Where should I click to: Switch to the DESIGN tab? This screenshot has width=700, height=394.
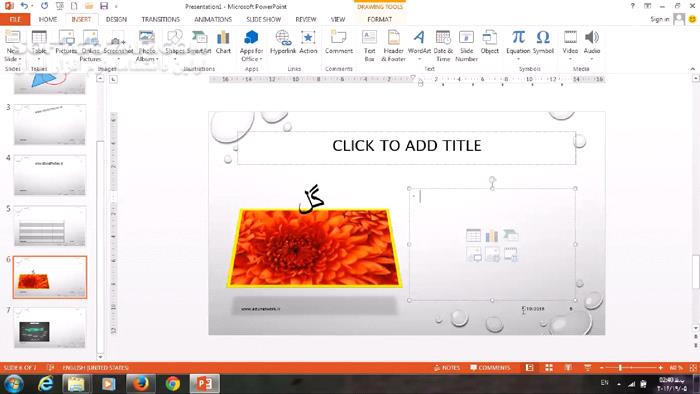point(116,19)
